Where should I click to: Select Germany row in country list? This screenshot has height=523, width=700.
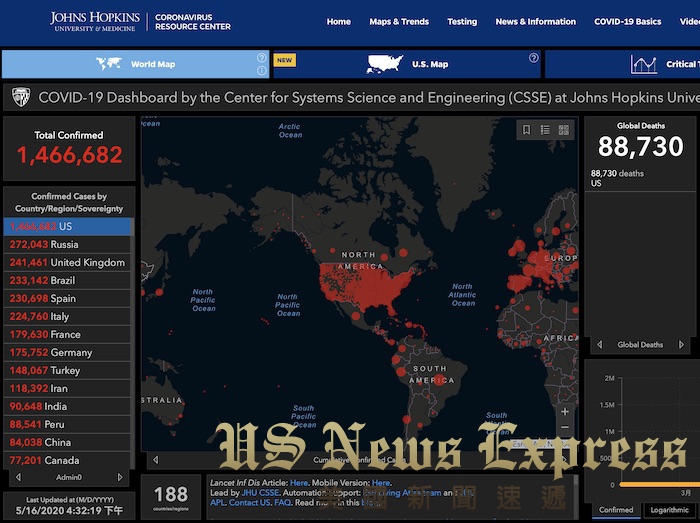67,353
